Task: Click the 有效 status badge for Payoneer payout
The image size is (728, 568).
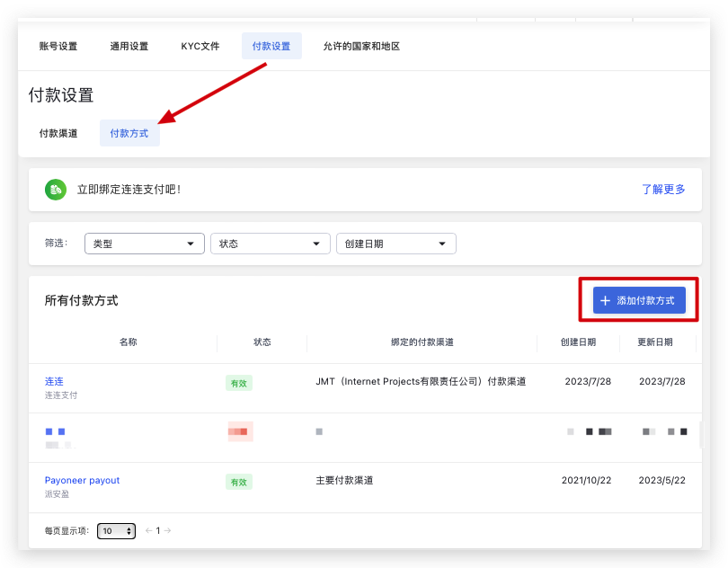Action: click(x=238, y=481)
